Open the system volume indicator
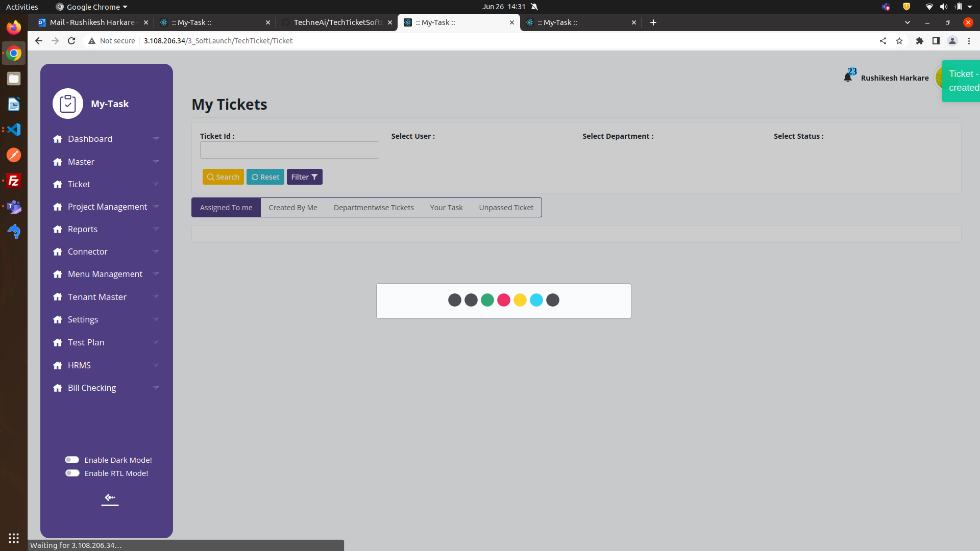The height and width of the screenshot is (551, 980). click(x=944, y=7)
